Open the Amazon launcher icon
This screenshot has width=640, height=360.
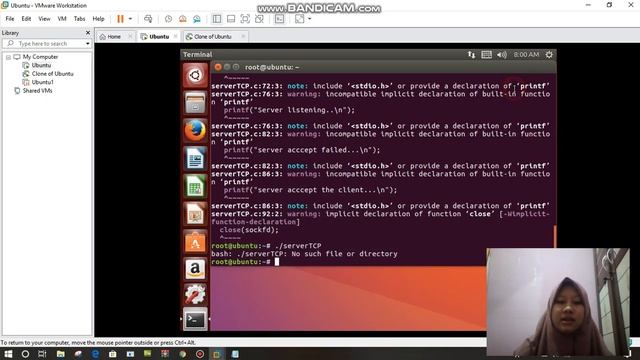pos(195,269)
